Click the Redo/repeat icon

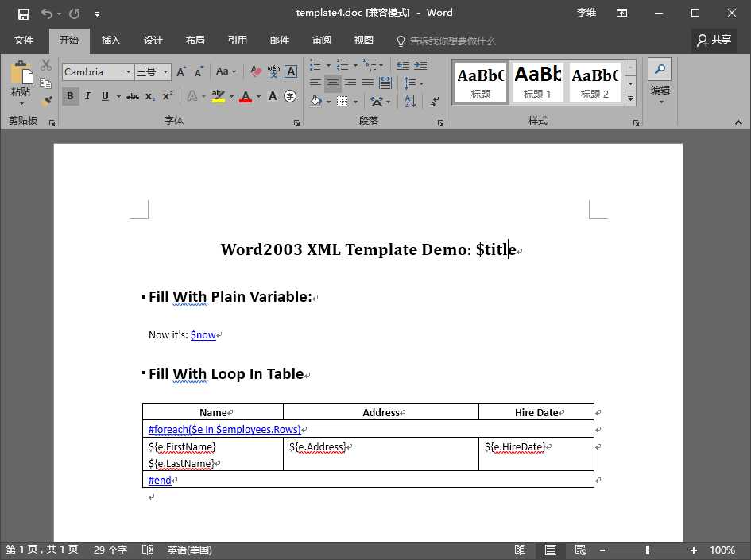point(74,14)
